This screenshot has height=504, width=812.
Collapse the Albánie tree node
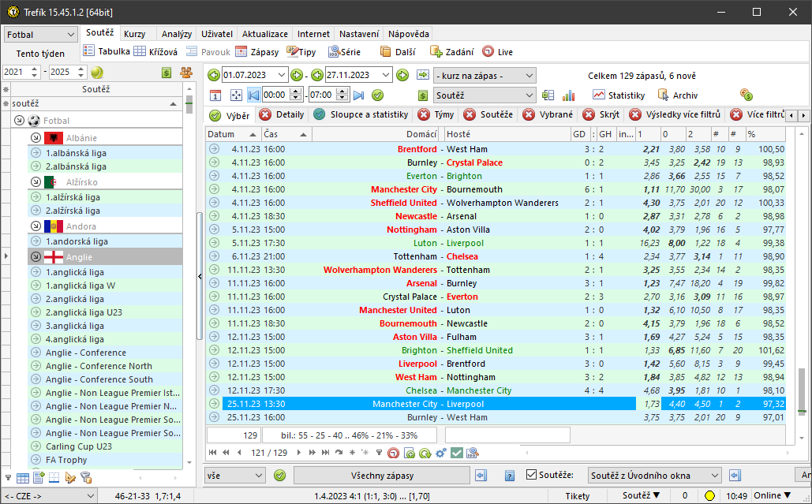(x=36, y=138)
